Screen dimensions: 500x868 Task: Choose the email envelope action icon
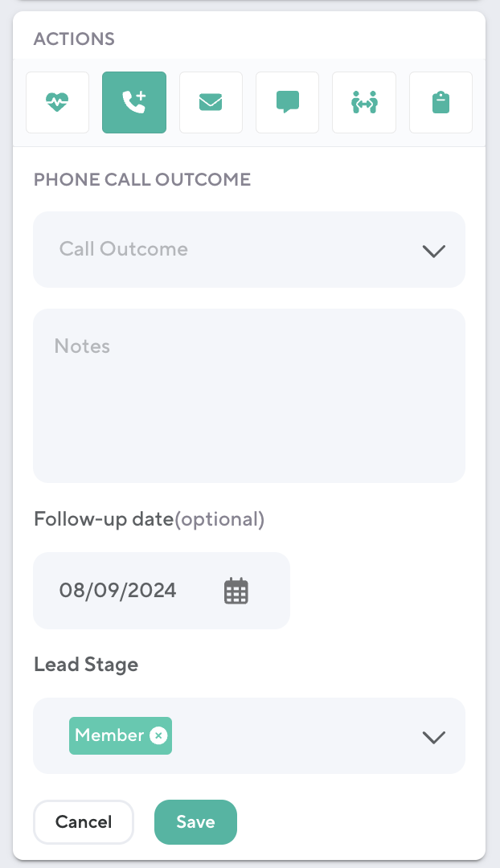tap(211, 102)
